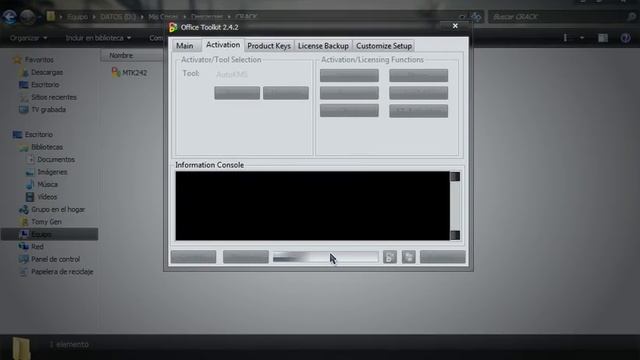Image resolution: width=640 pixels, height=360 pixels.
Task: Click Mis Cosas in the breadcrumb
Action: tap(163, 17)
